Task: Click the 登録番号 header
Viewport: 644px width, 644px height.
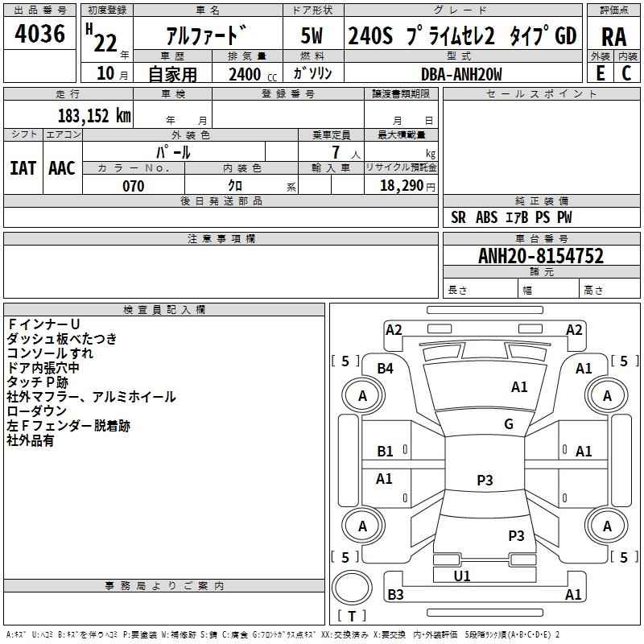Action: 288,93
